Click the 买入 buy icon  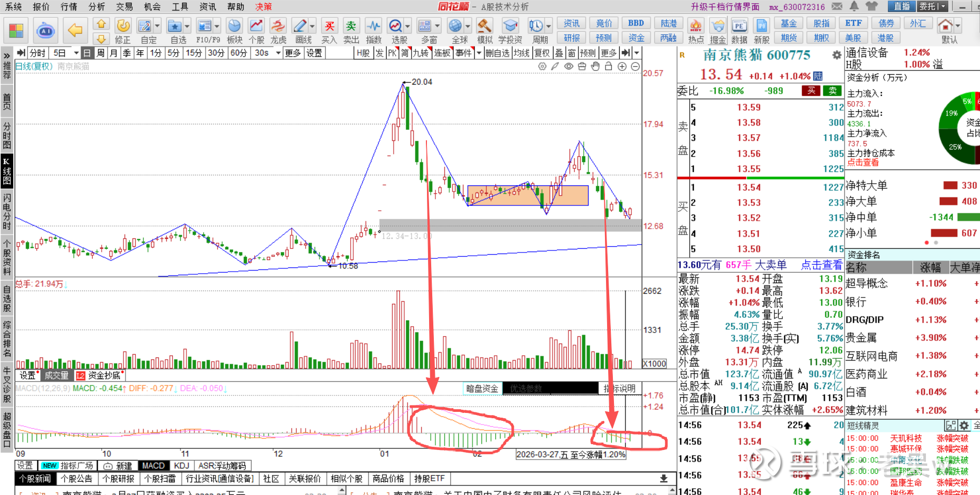(x=329, y=26)
